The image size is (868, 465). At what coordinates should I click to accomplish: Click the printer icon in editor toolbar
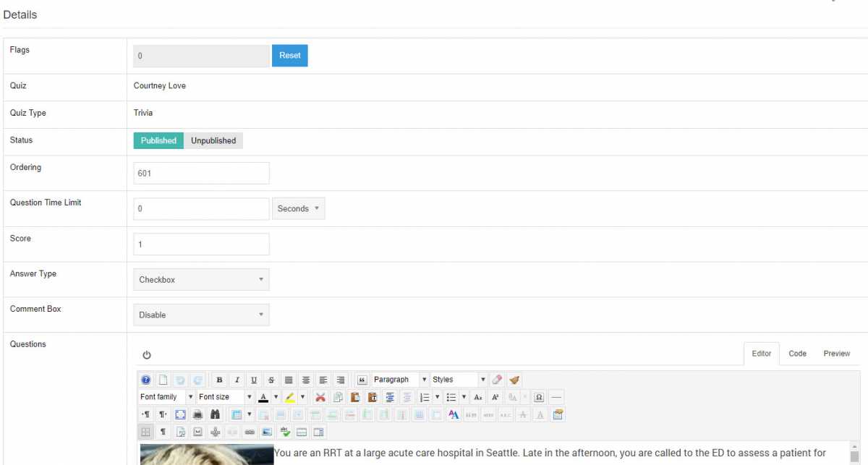tap(197, 414)
